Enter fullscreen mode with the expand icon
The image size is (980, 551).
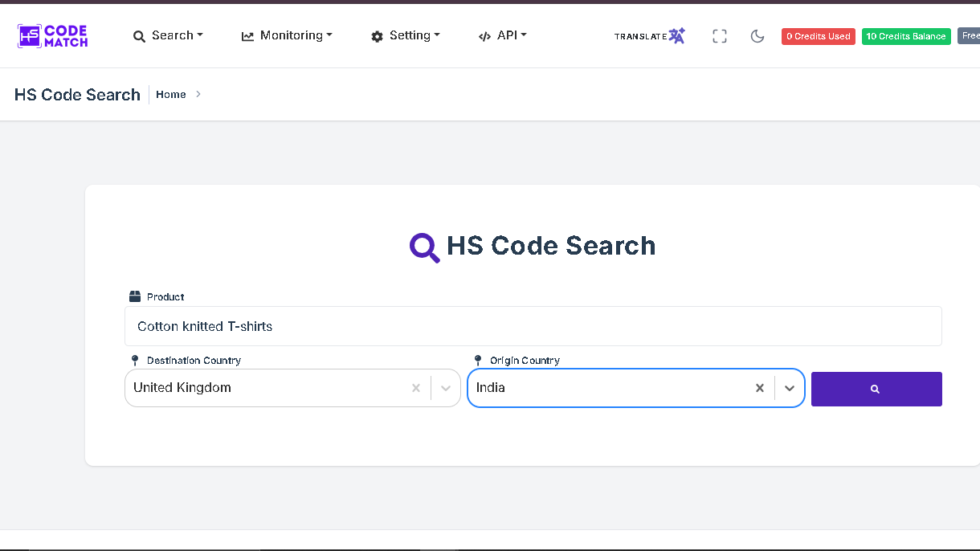click(720, 36)
